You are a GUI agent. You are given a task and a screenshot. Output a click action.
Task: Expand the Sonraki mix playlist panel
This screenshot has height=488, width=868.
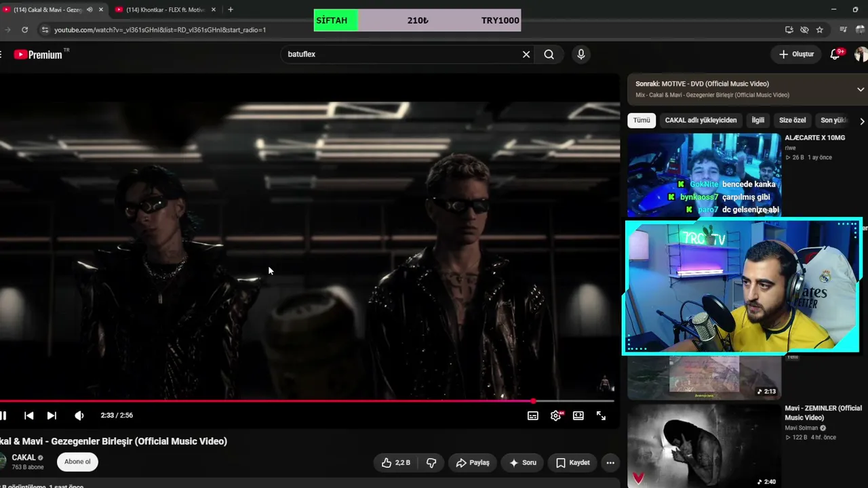(861, 89)
